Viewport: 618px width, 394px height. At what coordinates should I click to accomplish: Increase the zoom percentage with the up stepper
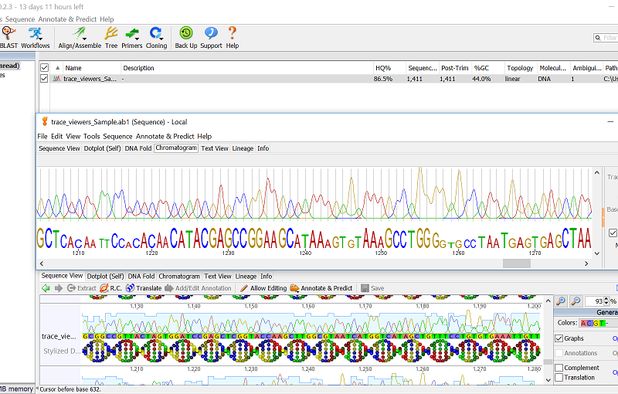[x=606, y=299]
